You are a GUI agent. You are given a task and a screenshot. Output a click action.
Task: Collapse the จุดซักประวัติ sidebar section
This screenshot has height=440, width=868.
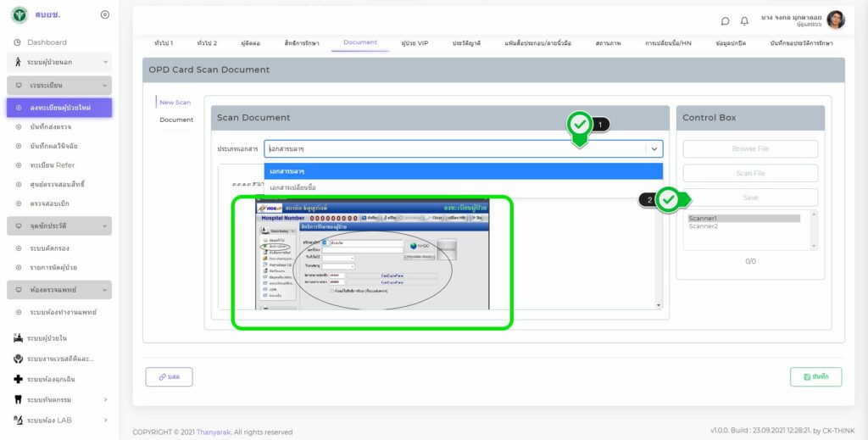pos(105,226)
